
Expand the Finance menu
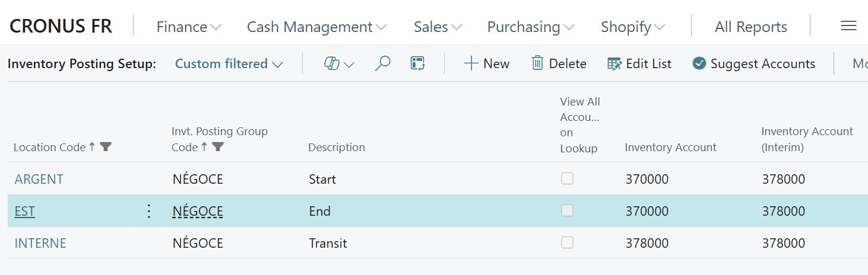[188, 27]
